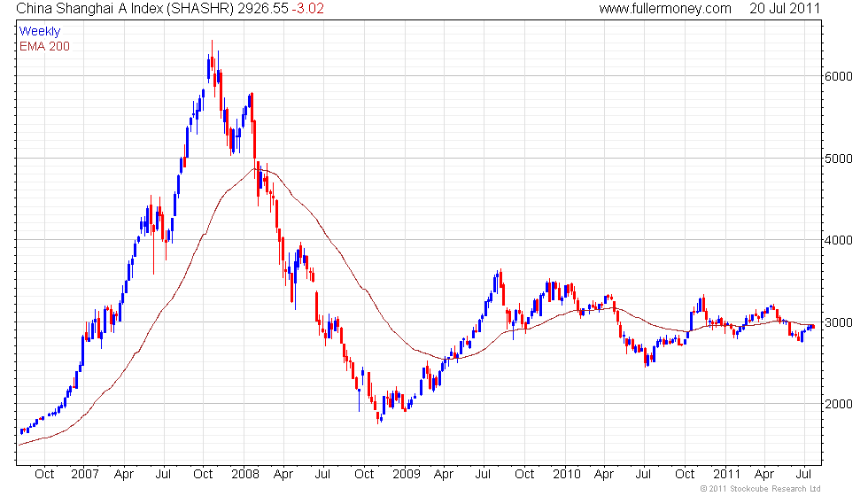Click the date 20 Jul 2011

785,8
